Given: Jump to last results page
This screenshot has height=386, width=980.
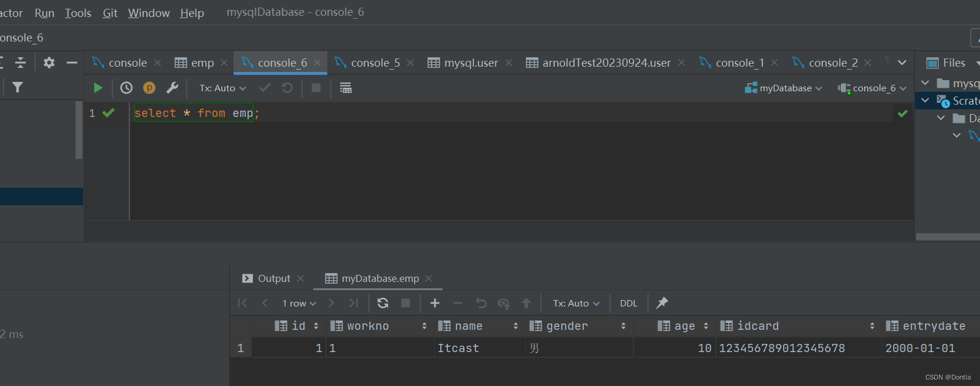Looking at the screenshot, I should 353,303.
